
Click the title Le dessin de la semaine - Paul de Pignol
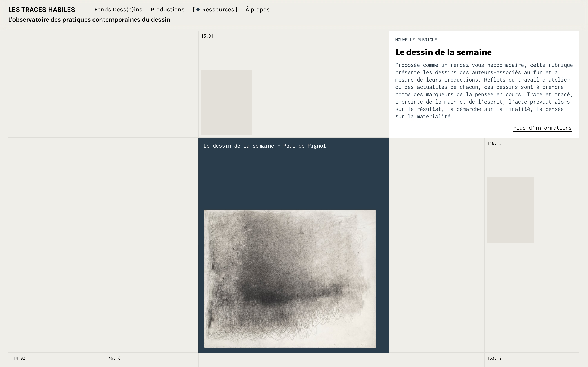pyautogui.click(x=264, y=146)
